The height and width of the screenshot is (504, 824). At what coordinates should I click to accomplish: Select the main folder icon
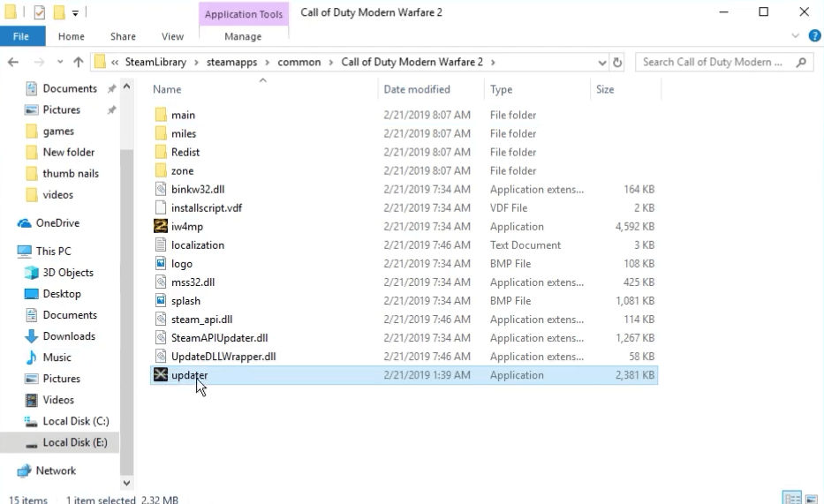pos(160,115)
